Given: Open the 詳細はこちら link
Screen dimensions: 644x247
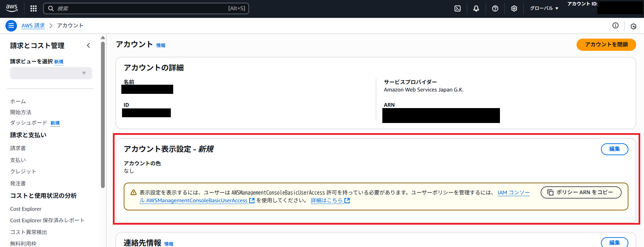Looking at the screenshot, I should [x=327, y=201].
